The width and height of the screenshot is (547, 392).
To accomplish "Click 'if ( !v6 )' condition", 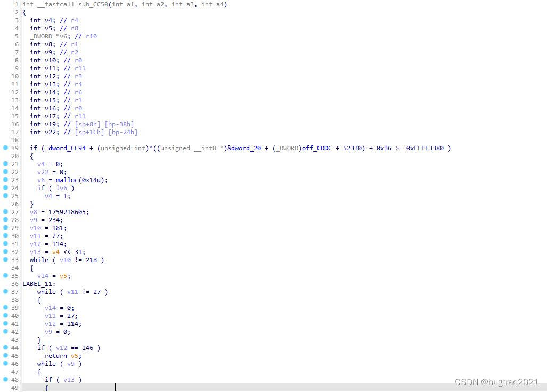I will coord(56,188).
